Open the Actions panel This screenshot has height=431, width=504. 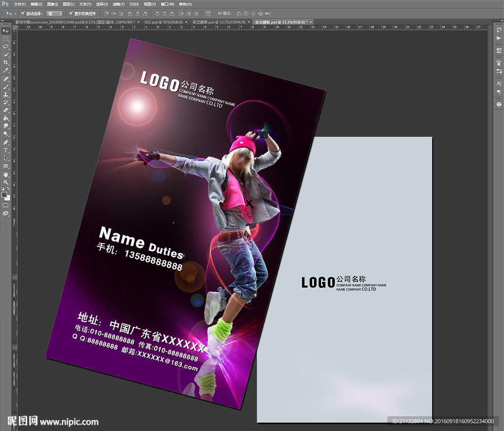499,38
